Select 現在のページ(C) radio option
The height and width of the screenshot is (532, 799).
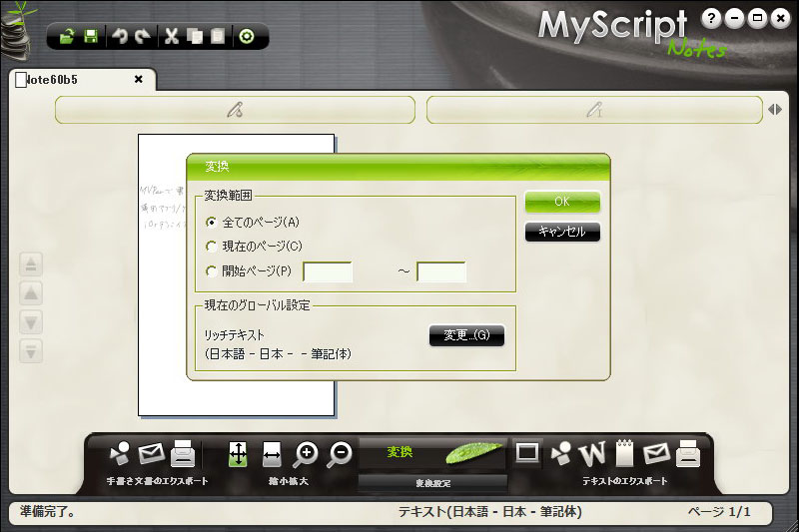(254, 246)
